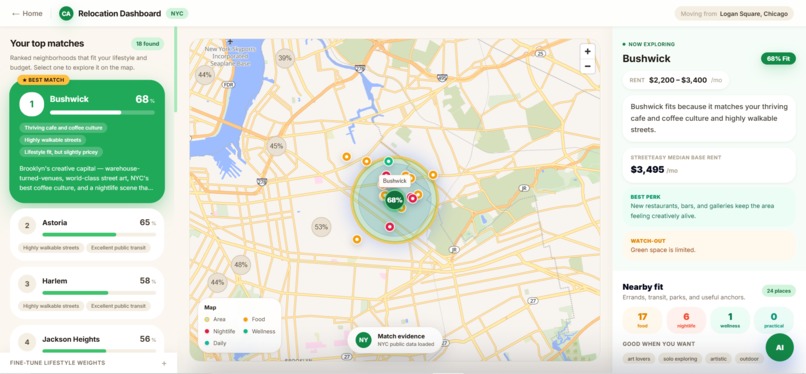The width and height of the screenshot is (806, 374).
Task: Click orange food marker nearest the 53% badge
Action: [357, 239]
